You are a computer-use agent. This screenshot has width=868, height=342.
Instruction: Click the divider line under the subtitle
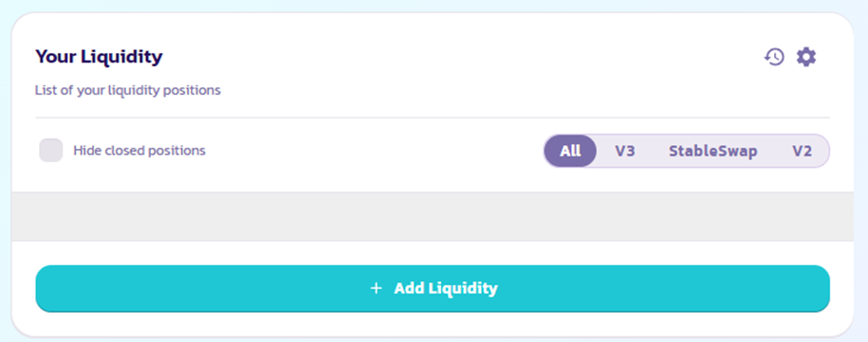433,117
